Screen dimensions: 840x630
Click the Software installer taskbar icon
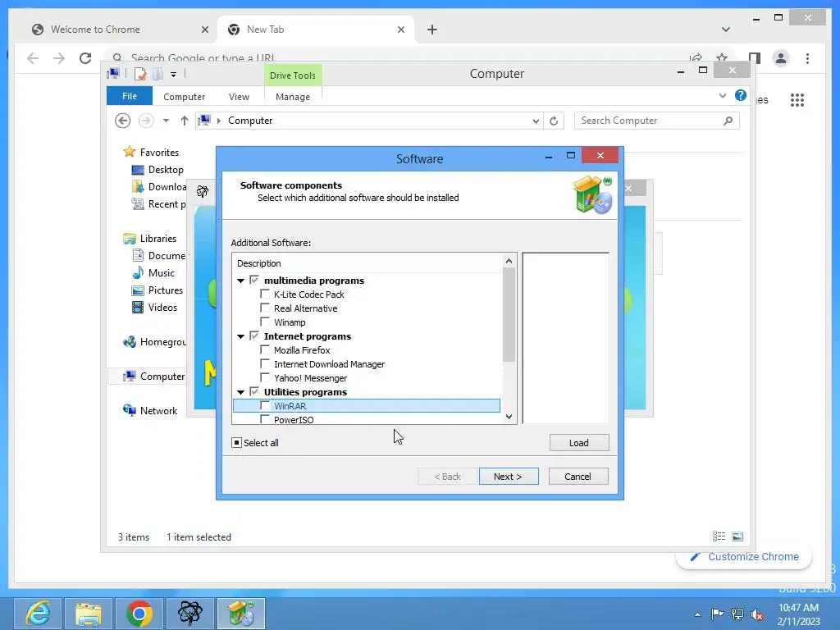(241, 614)
